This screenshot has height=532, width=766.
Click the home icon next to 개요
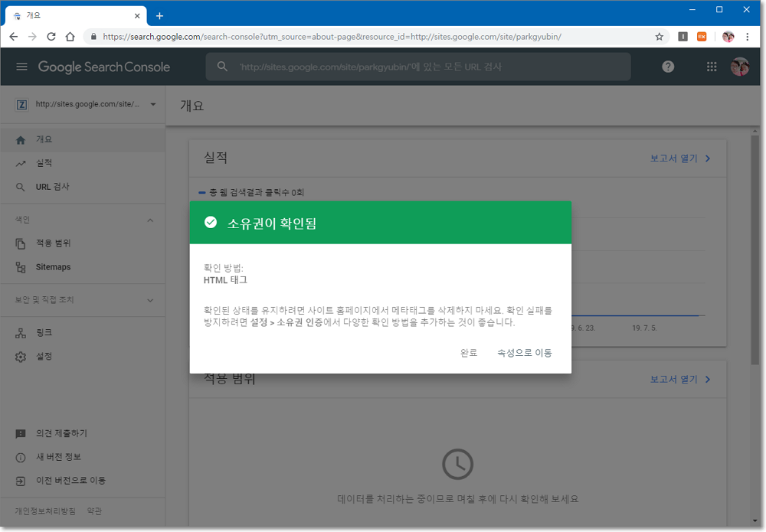(x=21, y=140)
